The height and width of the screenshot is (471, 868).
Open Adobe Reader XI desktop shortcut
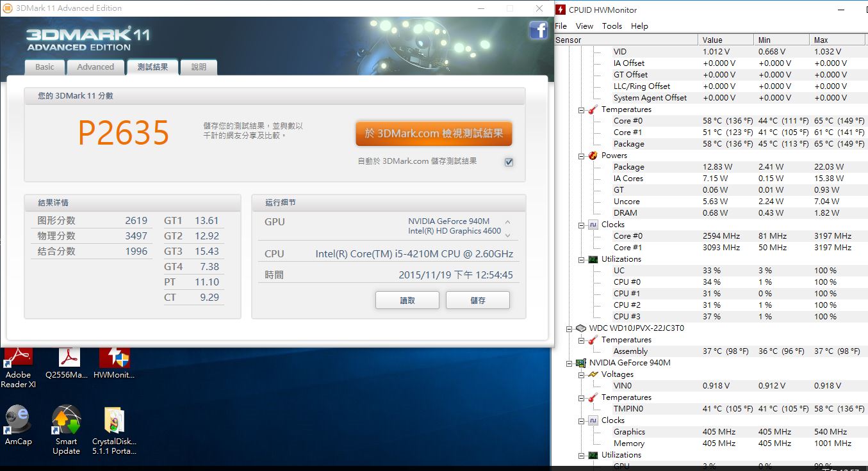[19, 368]
